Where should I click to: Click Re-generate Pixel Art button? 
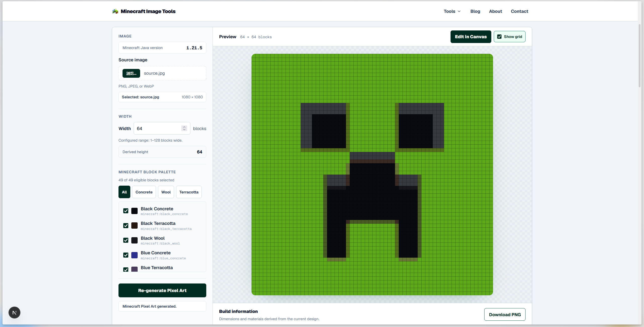coord(162,290)
